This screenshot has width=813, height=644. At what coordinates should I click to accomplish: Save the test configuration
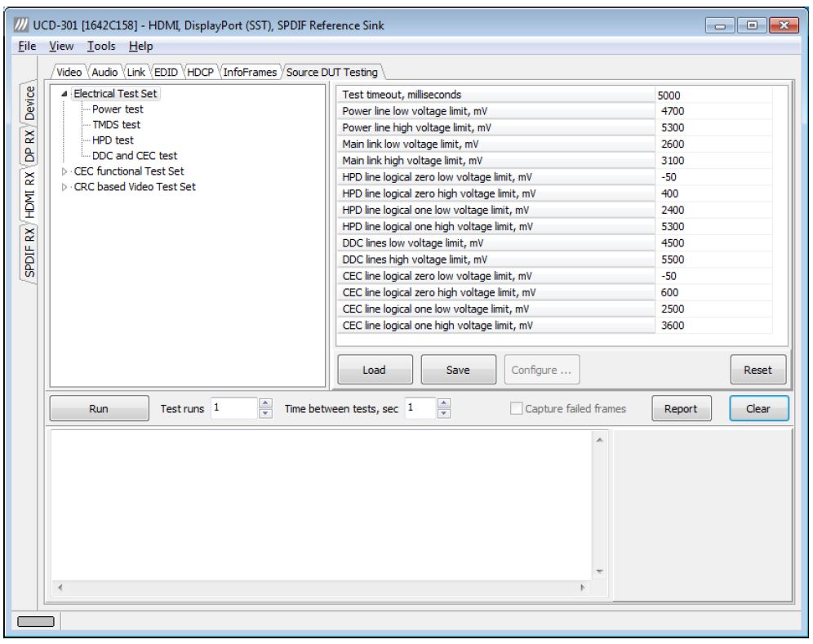tap(459, 370)
